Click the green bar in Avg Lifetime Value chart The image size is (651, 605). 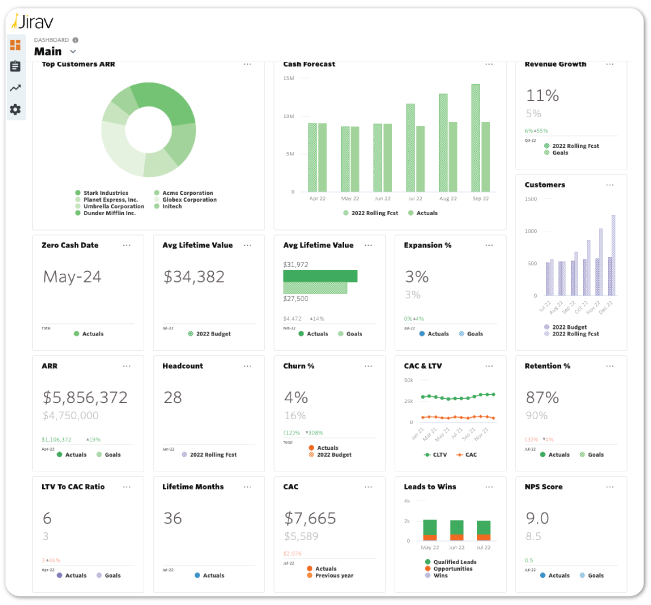tap(320, 276)
